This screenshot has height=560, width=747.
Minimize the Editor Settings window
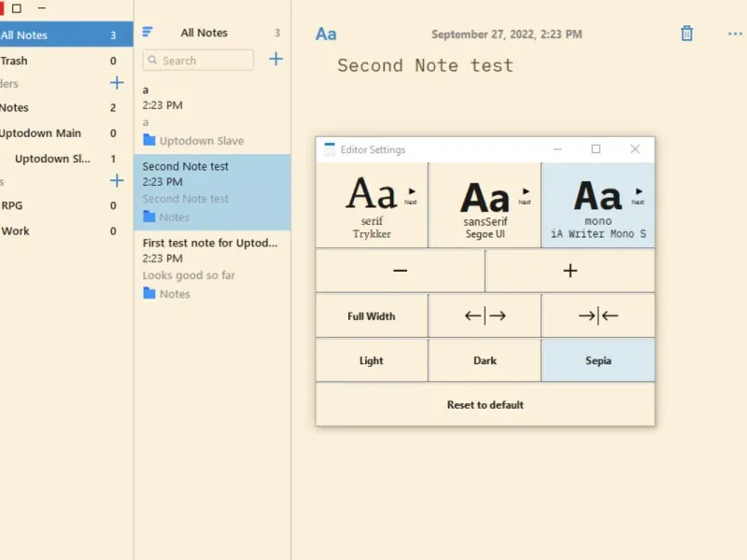pos(557,149)
